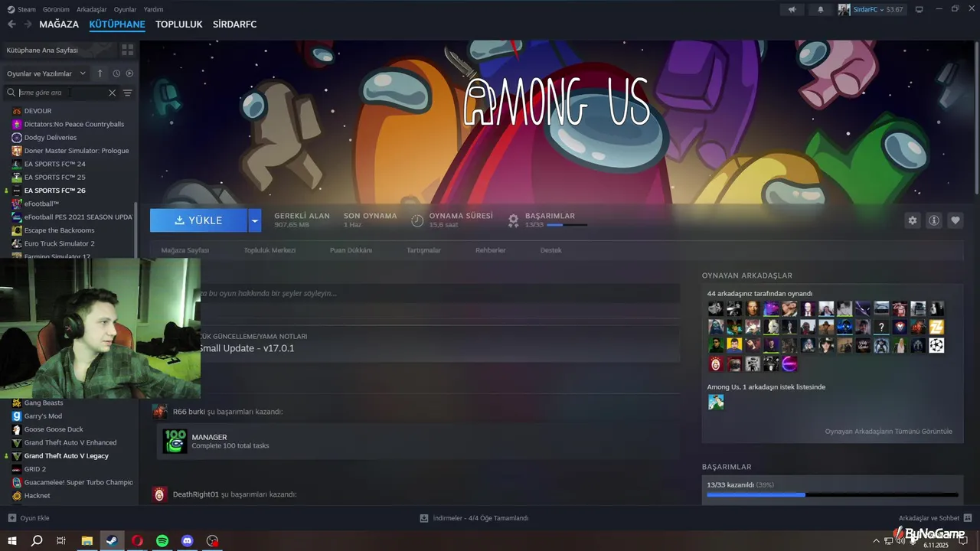Image resolution: width=980 pixels, height=551 pixels.
Task: Open Discord from the taskbar
Action: point(188,540)
